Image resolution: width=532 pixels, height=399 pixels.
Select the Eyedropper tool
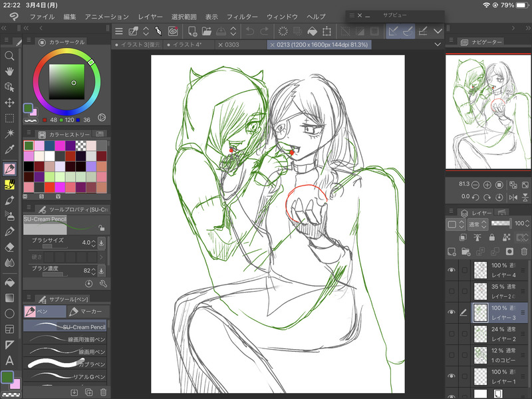click(x=9, y=149)
